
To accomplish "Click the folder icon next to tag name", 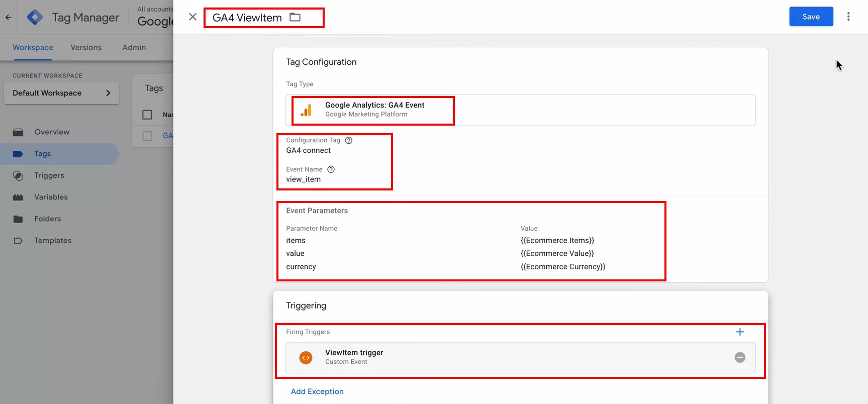I will [295, 17].
